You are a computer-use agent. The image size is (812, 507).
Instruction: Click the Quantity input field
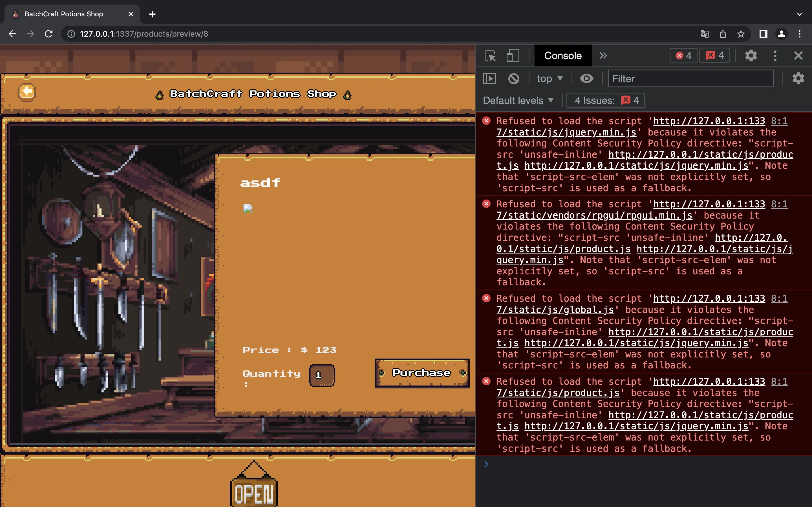tap(321, 374)
